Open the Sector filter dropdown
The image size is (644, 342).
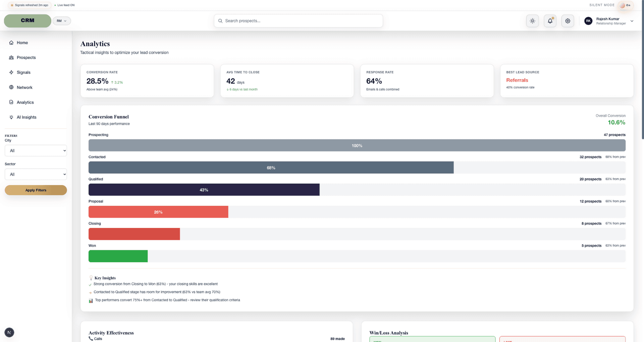pos(36,174)
